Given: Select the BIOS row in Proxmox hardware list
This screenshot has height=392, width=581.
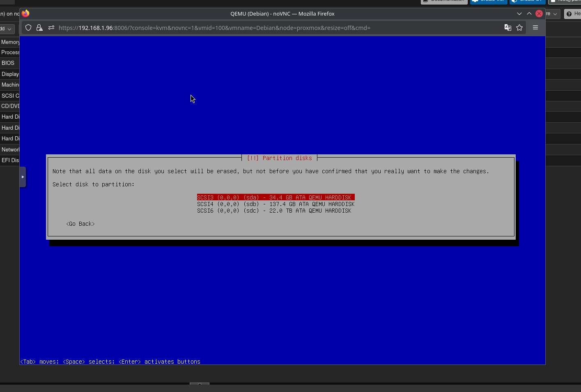Looking at the screenshot, I should pyautogui.click(x=10, y=63).
